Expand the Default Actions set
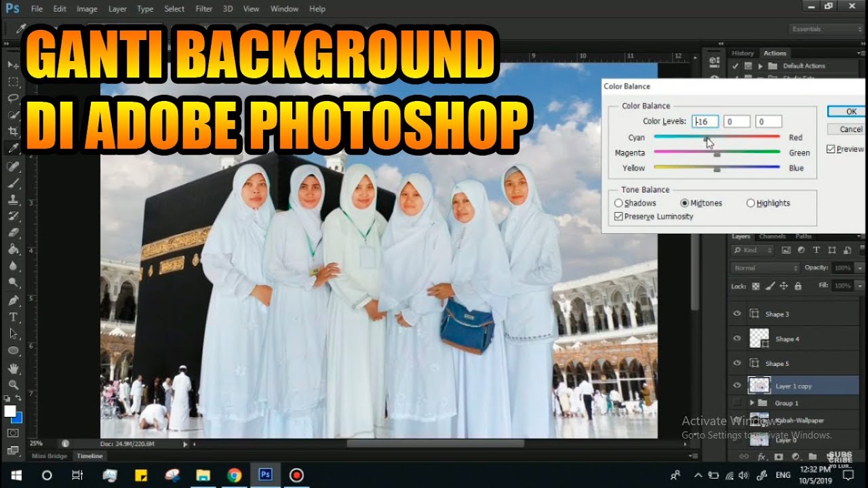This screenshot has height=488, width=868. pyautogui.click(x=760, y=66)
